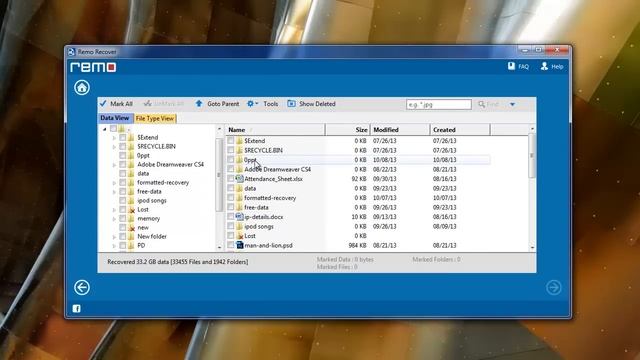The height and width of the screenshot is (360, 640).
Task: Expand the formatted-recovery tree node
Action: pos(114,183)
